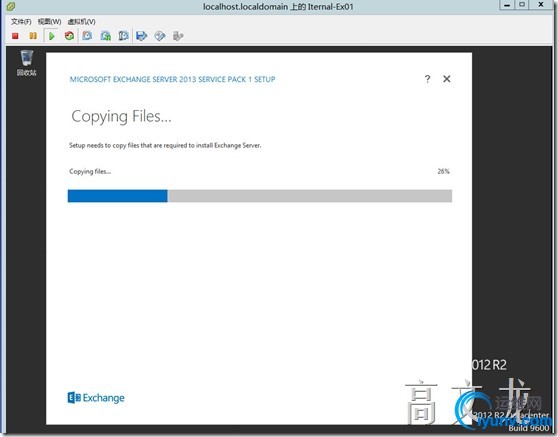The image size is (558, 437).
Task: Click the red power off VM icon
Action: point(15,36)
